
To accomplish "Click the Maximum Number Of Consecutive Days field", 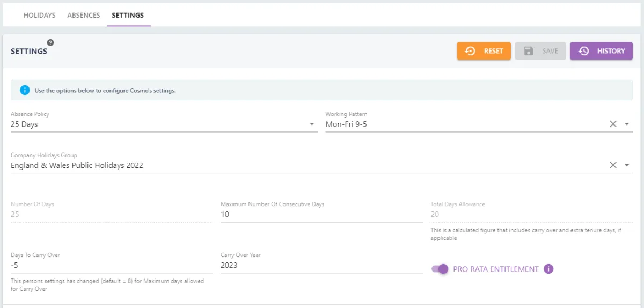I will coord(321,214).
